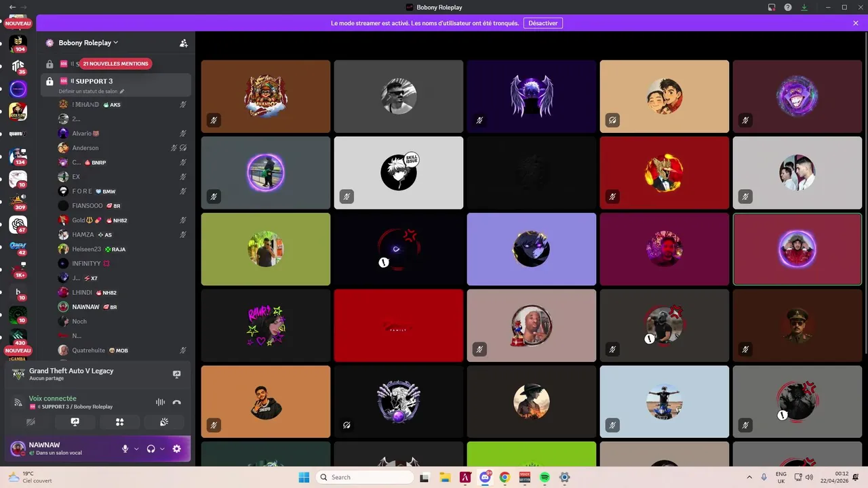The width and height of the screenshot is (868, 488).
Task: Open Spotify from the taskbar
Action: click(545, 477)
